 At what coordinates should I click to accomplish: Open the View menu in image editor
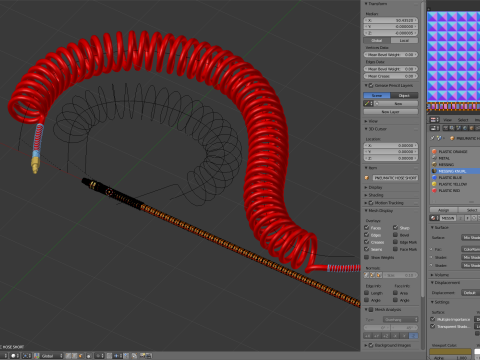(447, 120)
